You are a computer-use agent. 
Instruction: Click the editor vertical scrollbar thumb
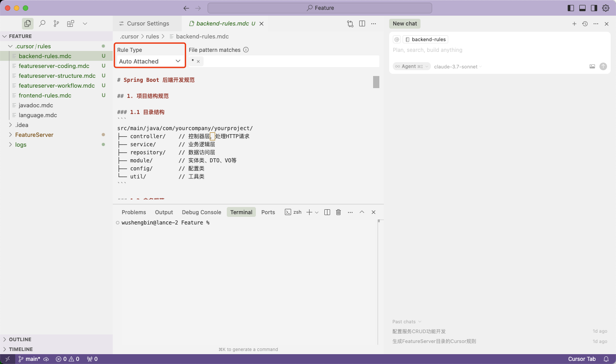click(x=376, y=82)
